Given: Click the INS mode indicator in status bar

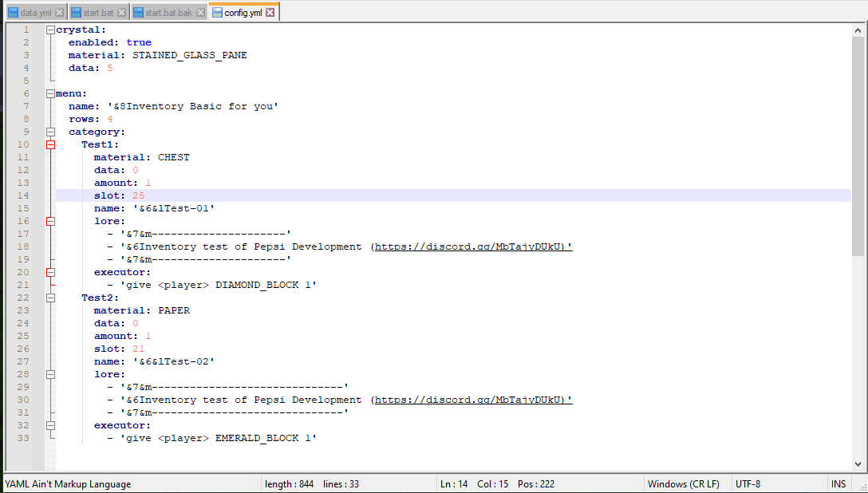Looking at the screenshot, I should (838, 484).
